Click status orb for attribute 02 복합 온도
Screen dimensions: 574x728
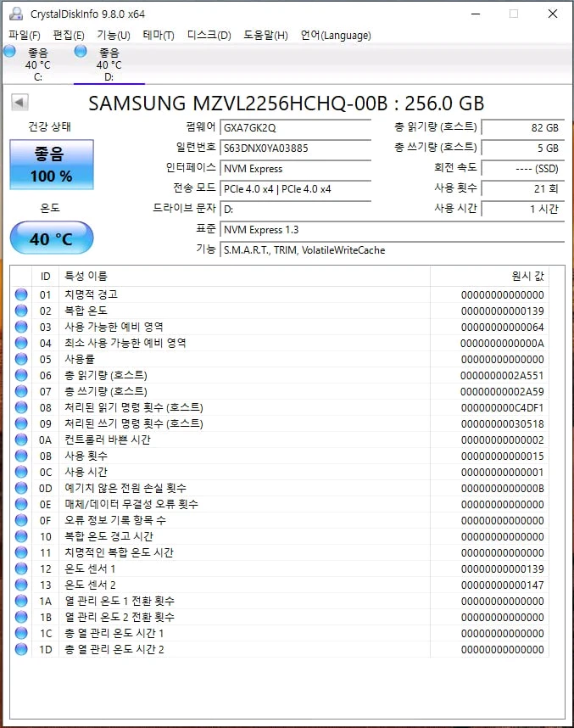21,311
